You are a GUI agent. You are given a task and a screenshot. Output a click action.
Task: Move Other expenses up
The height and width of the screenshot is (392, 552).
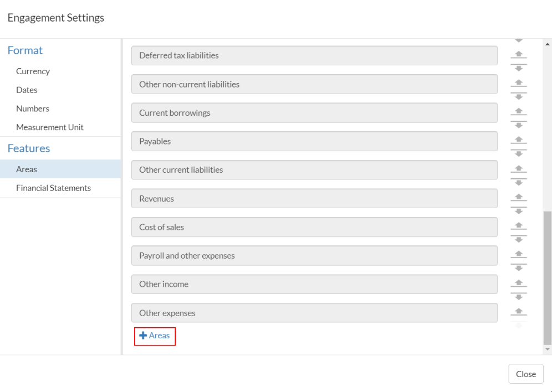point(518,310)
